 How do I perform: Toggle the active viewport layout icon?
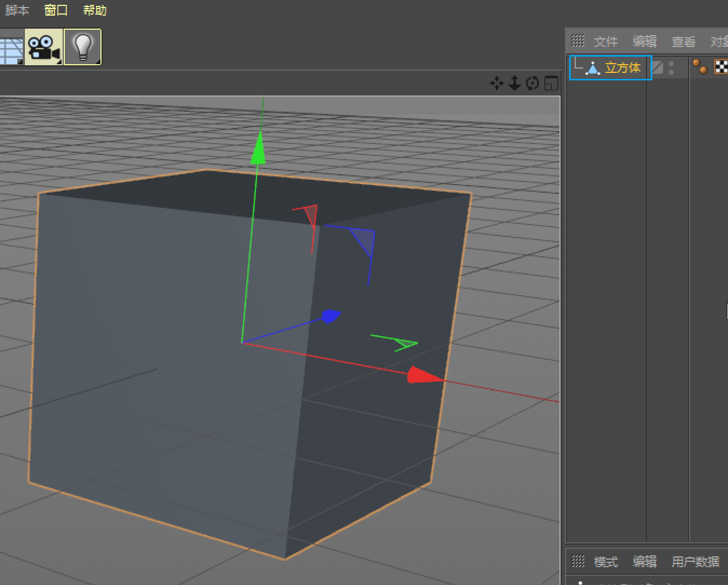click(x=551, y=83)
